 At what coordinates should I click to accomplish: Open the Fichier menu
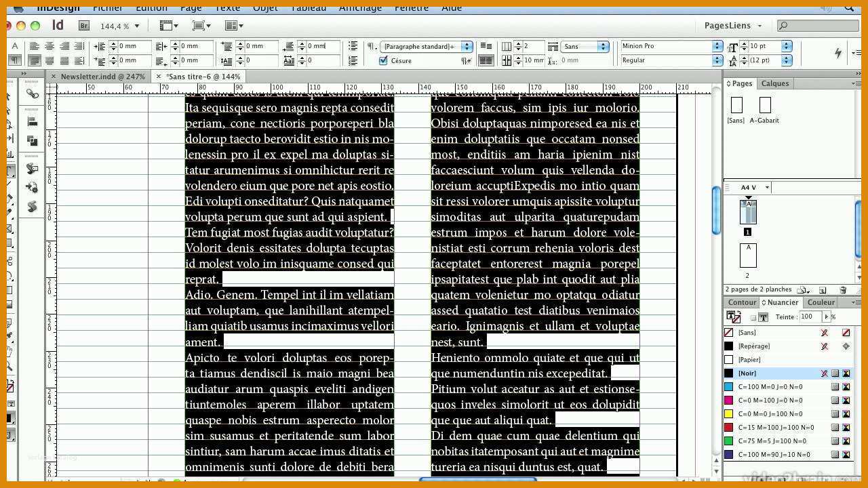[x=108, y=7]
